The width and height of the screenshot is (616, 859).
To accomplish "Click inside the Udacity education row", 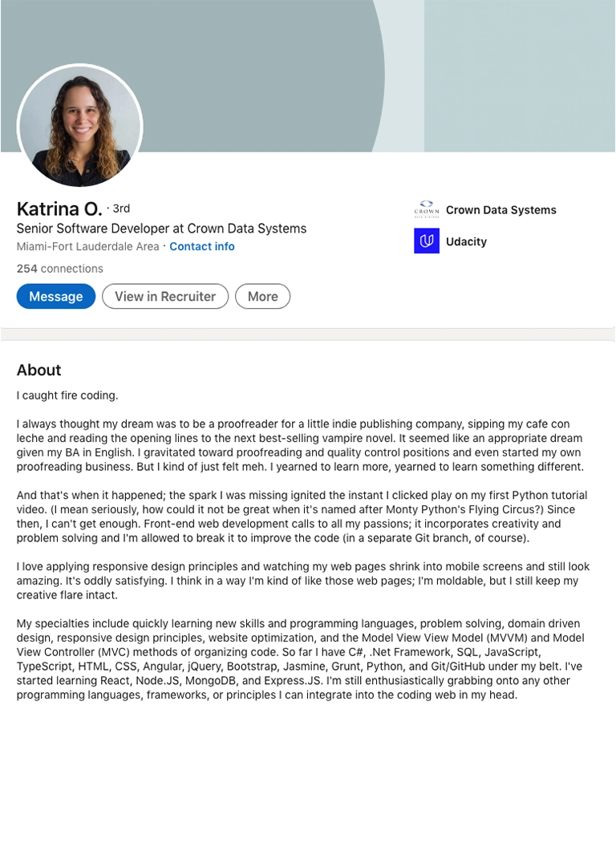I will point(457,241).
